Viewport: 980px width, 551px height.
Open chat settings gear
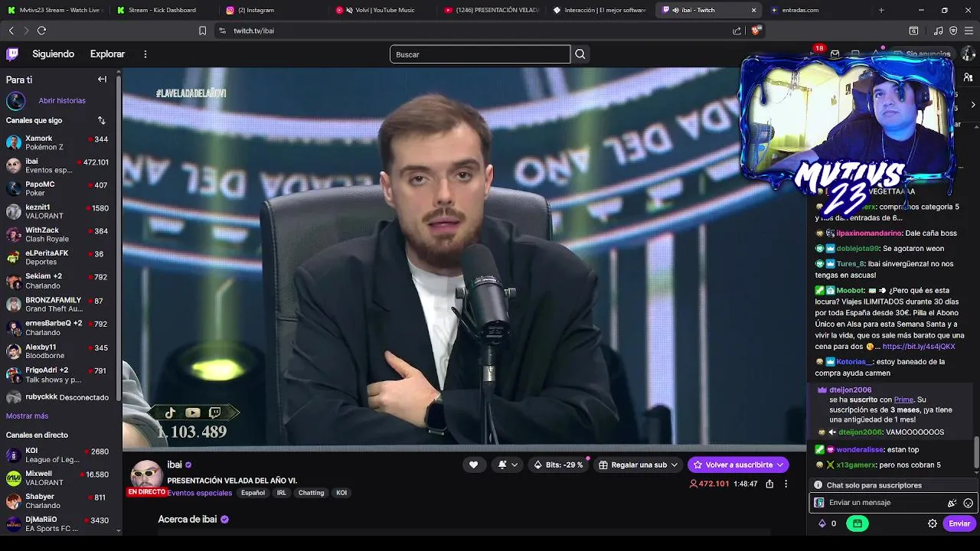(x=933, y=523)
